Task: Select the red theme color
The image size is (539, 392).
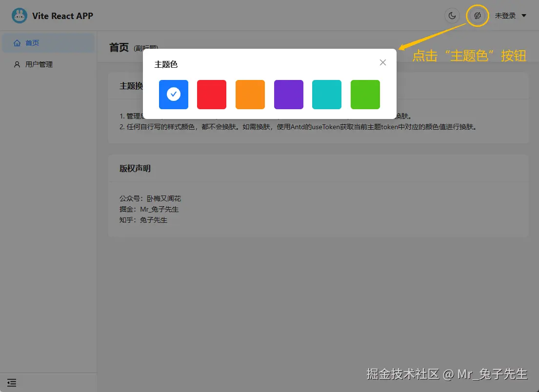Action: tap(212, 94)
